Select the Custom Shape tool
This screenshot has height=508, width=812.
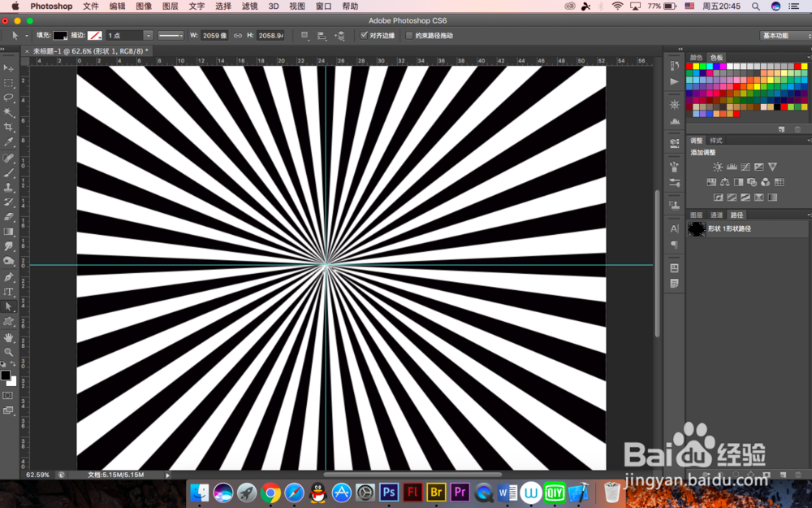pos(8,322)
